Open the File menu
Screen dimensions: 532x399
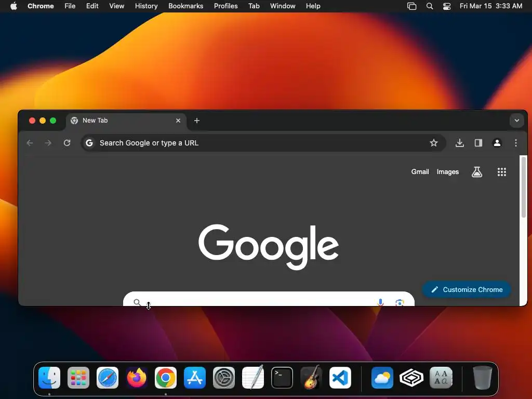[70, 6]
